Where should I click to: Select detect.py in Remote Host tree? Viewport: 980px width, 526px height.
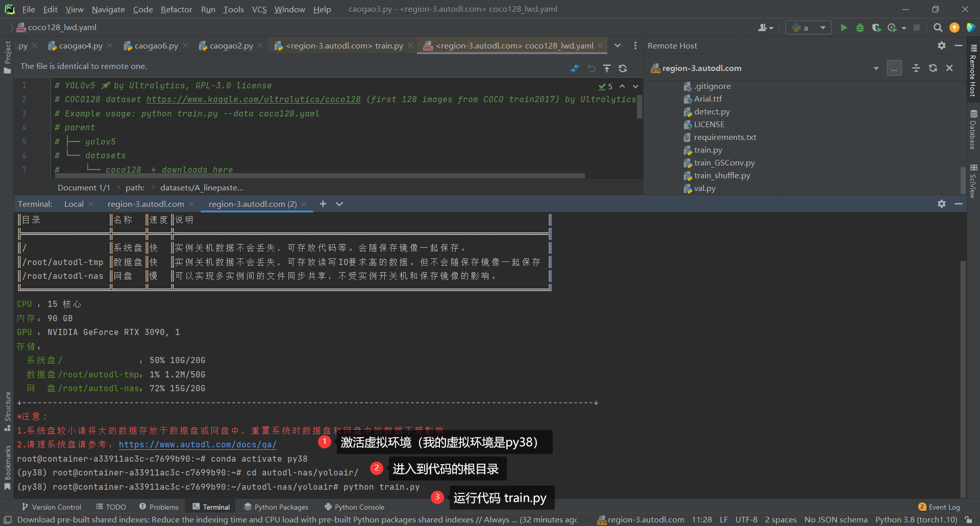coord(707,112)
